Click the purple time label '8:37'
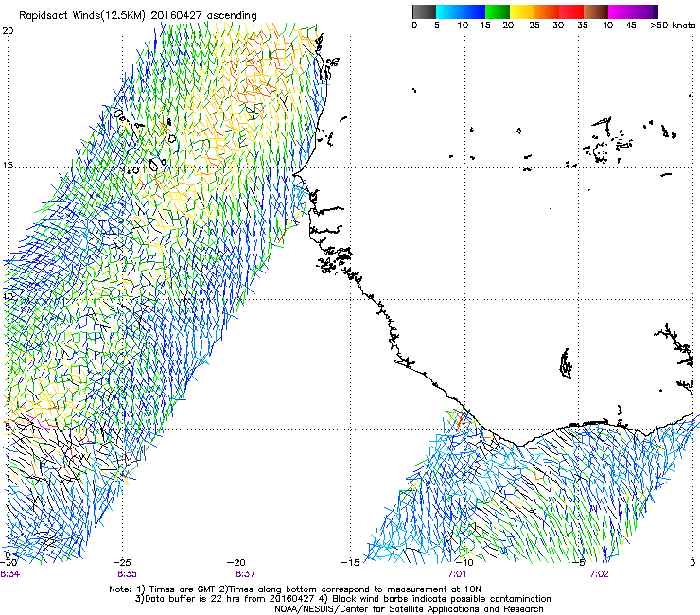Screen dimensions: 700x615 (x=245, y=574)
